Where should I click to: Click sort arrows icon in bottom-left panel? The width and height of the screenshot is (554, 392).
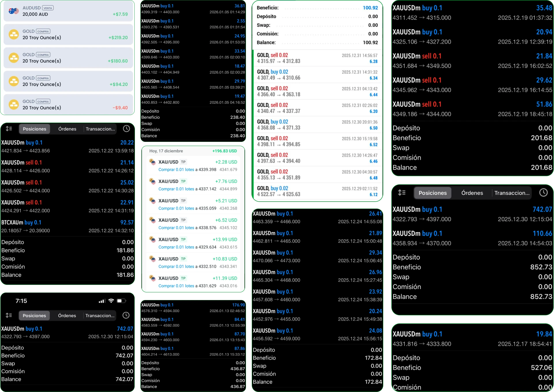tap(9, 315)
